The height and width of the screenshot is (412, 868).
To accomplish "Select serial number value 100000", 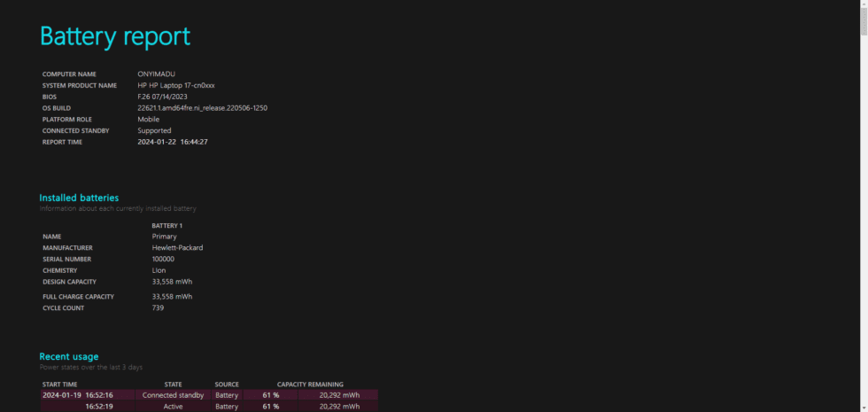I will pyautogui.click(x=163, y=259).
